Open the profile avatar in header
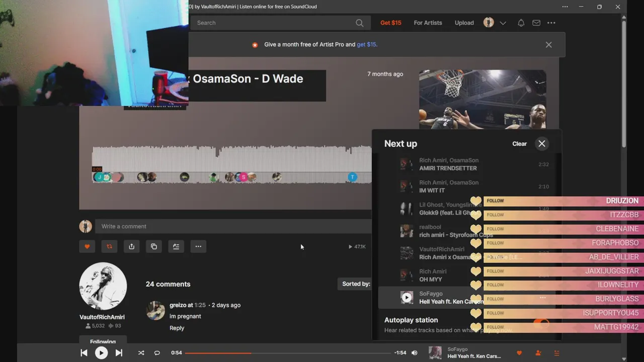The width and height of the screenshot is (644, 362). coord(489,23)
